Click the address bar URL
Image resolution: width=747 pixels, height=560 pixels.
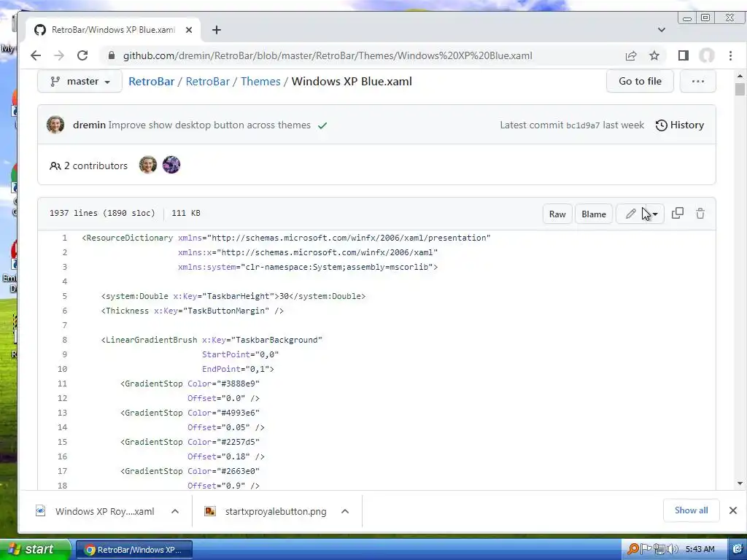[328, 55]
